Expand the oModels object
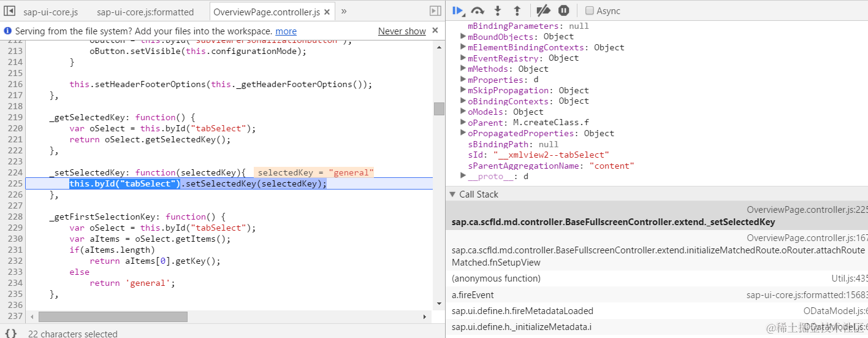This screenshot has width=868, height=338. pos(463,112)
